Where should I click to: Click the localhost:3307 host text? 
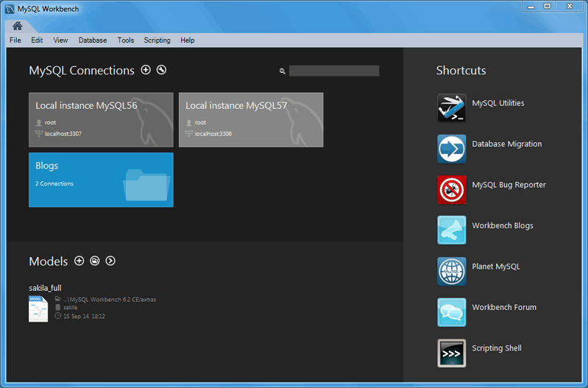tap(63, 133)
